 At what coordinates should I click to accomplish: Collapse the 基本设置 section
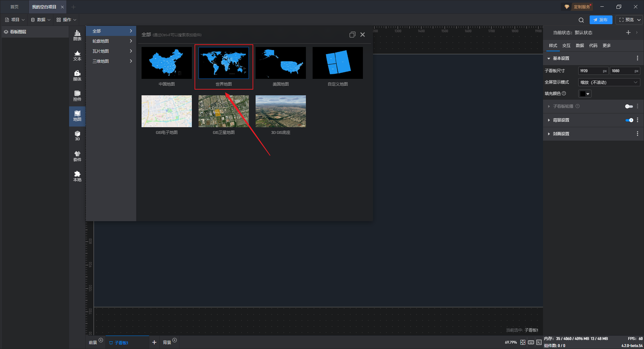coord(549,58)
